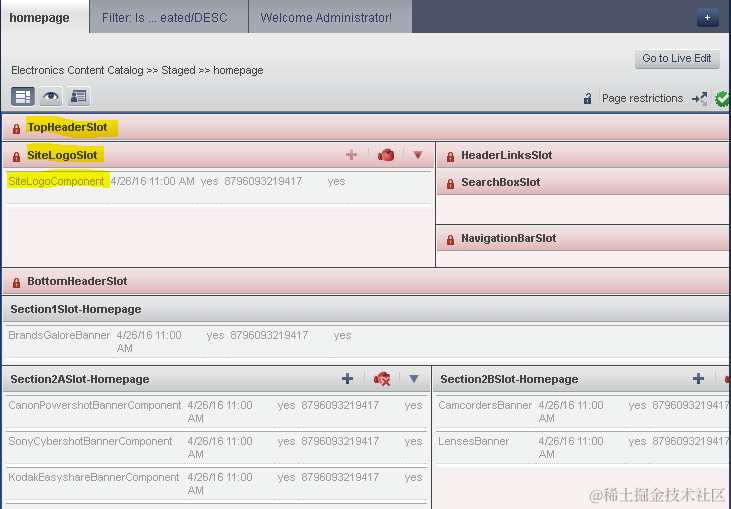Add component to Section2ASlot-Homepage
Image resolution: width=731 pixels, height=509 pixels.
click(347, 378)
